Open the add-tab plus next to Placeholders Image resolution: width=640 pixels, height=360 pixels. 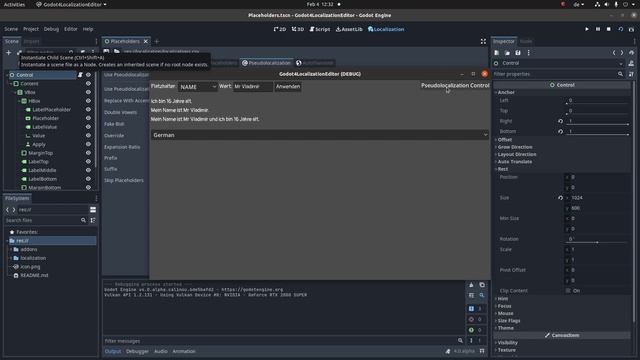pos(157,41)
